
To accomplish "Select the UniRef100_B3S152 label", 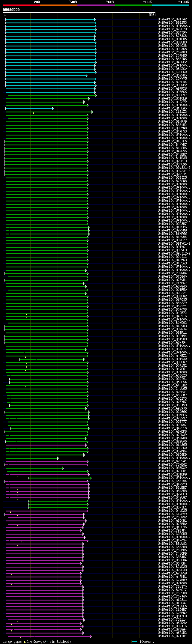I will 172,125.
